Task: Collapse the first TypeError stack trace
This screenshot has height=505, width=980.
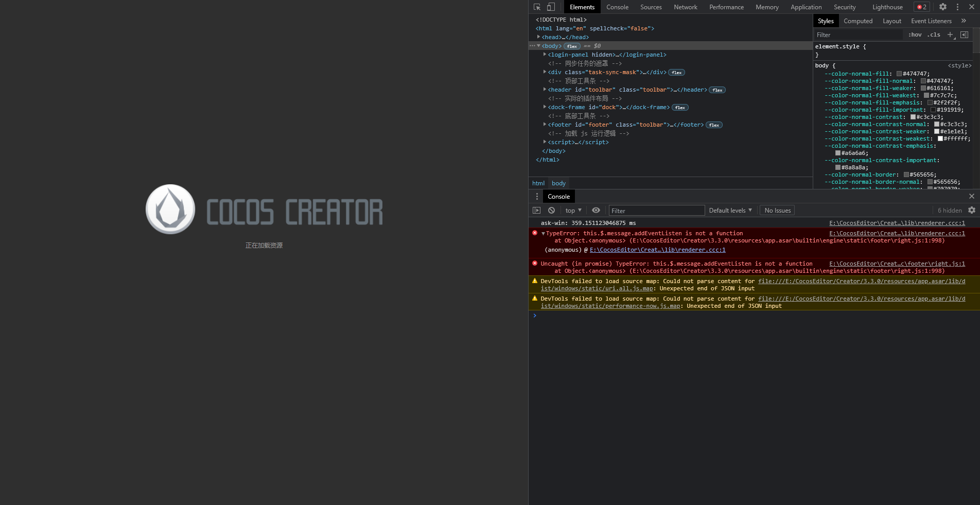Action: click(x=543, y=234)
